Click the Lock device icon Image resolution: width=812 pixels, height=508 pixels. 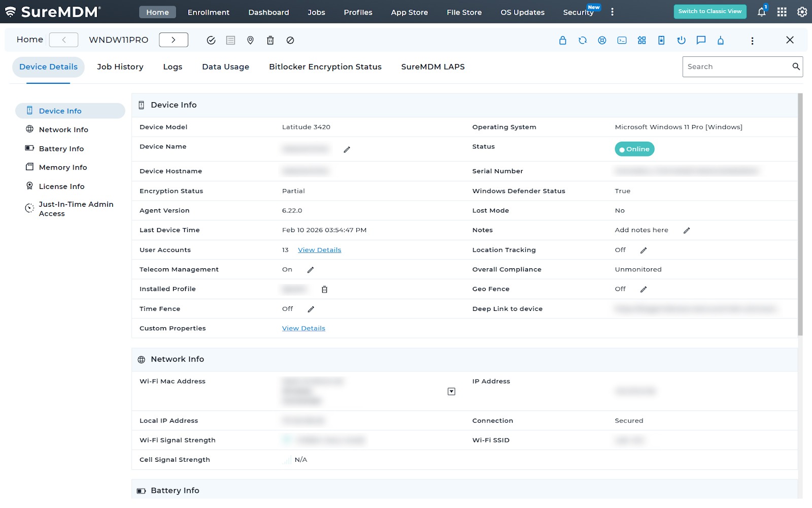[562, 40]
